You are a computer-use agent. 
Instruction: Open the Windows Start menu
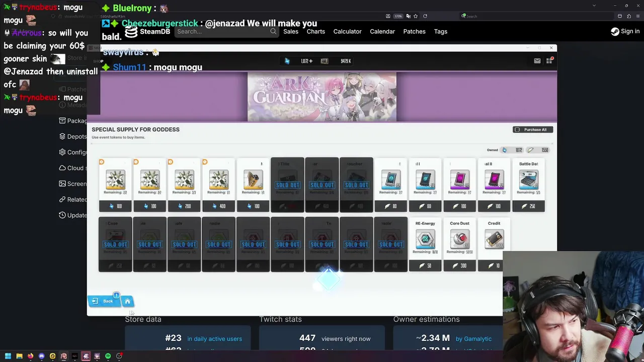(x=8, y=356)
